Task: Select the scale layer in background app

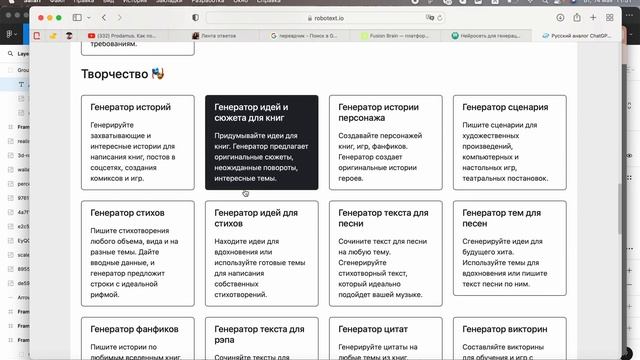Action: (x=18, y=255)
